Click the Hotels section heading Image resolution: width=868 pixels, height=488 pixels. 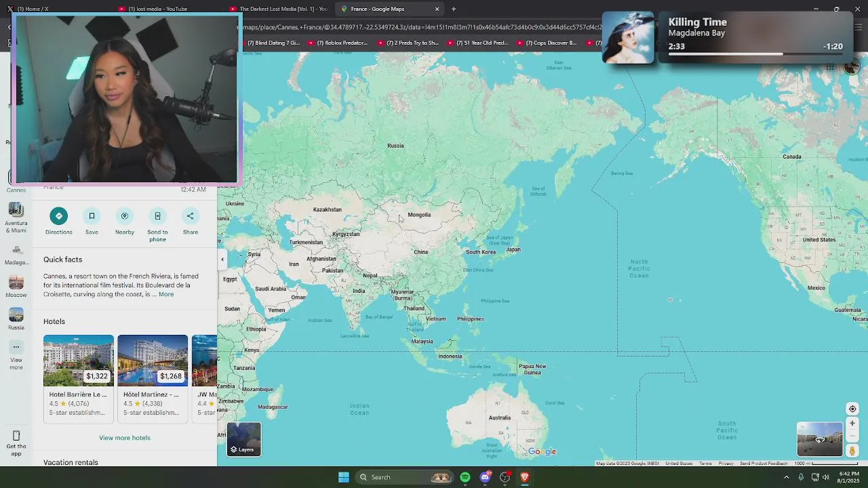(x=54, y=321)
